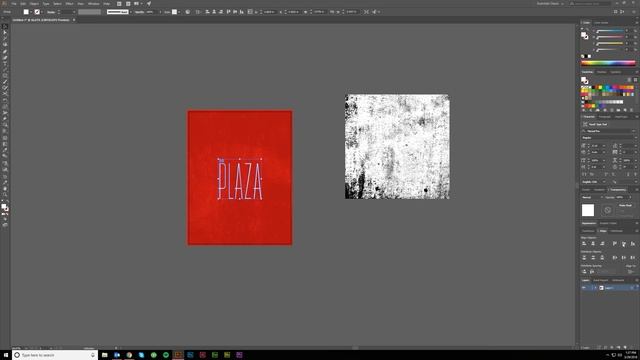Click vertical distribute space icon
The image size is (640, 360).
click(x=584, y=271)
